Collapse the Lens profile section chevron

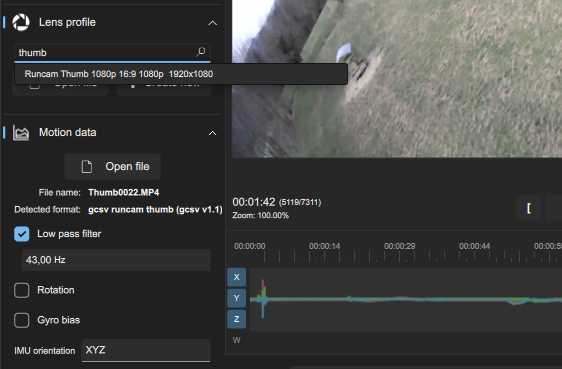pos(213,23)
